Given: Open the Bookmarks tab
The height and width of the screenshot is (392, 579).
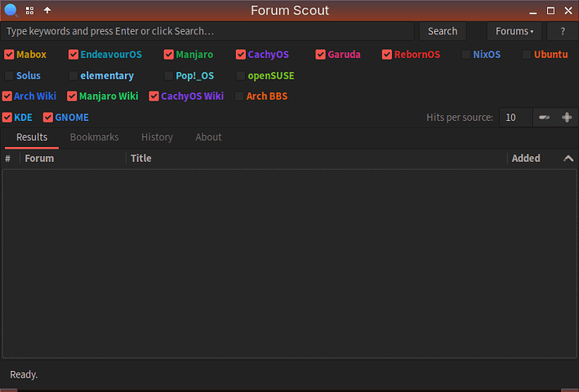Looking at the screenshot, I should click(x=94, y=138).
